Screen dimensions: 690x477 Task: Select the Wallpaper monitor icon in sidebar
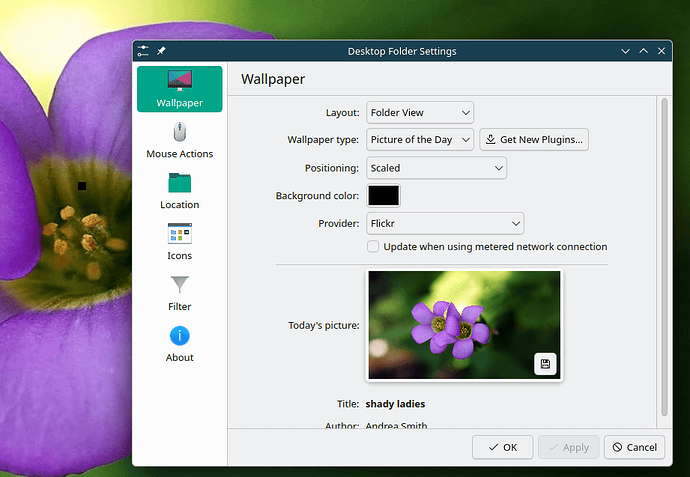point(180,81)
